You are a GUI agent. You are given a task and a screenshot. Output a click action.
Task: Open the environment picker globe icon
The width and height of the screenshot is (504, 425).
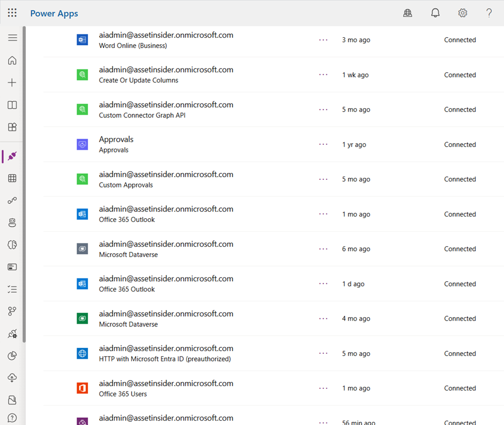[x=408, y=13]
